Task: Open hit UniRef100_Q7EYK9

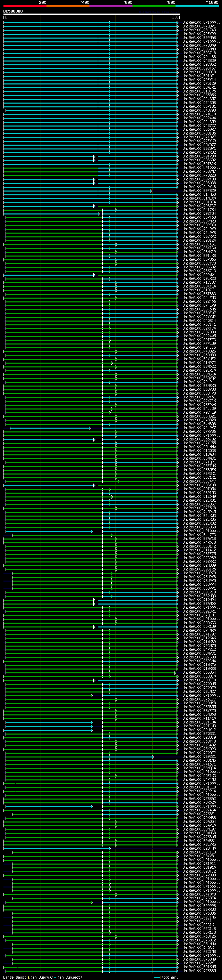Action: pyautogui.click(x=199, y=141)
